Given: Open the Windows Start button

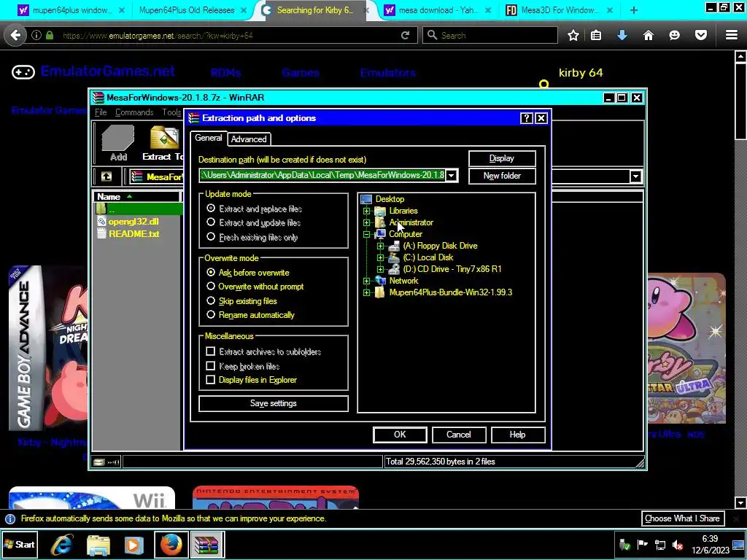Looking at the screenshot, I should [19, 544].
